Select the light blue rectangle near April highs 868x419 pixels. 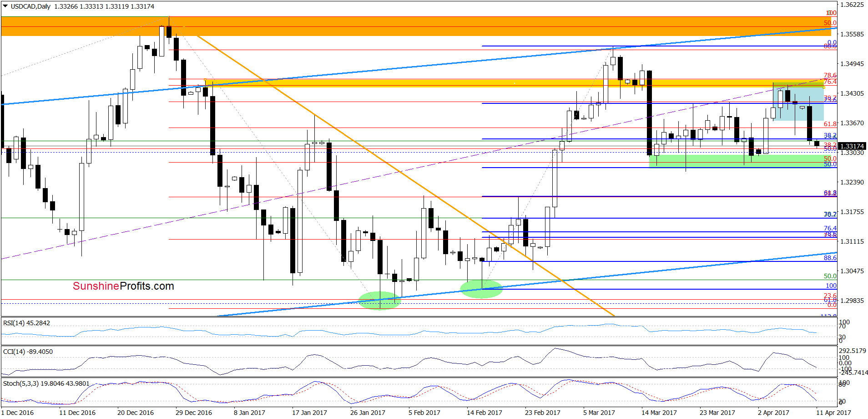pos(798,102)
